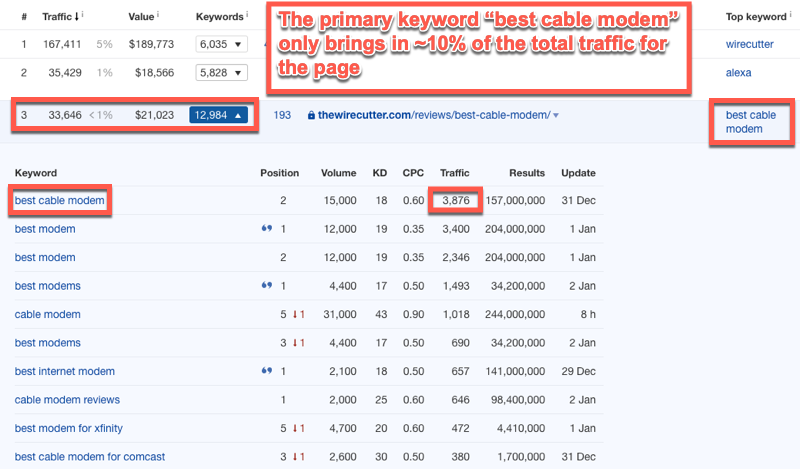The image size is (800, 469).
Task: Click the padlock icon before thewirecutter.com URL
Action: tap(312, 116)
